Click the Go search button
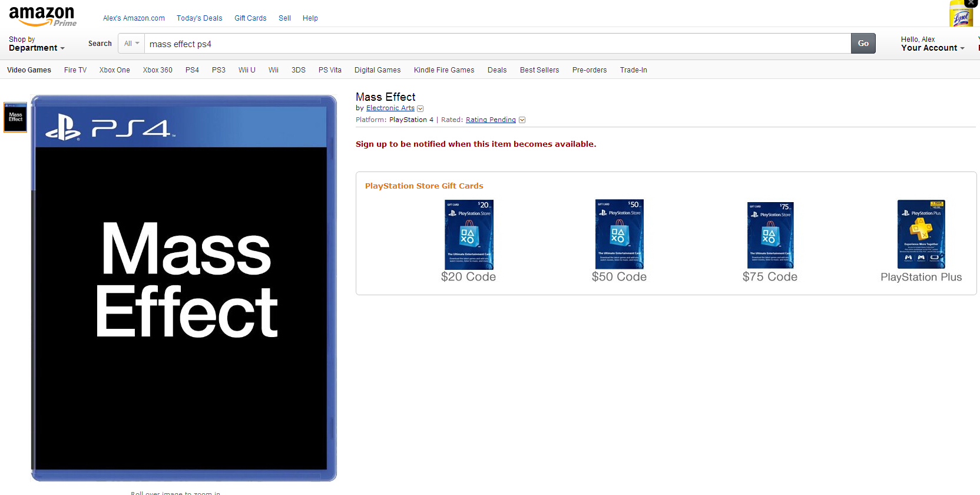Screen dimensions: 980x495 [863, 44]
